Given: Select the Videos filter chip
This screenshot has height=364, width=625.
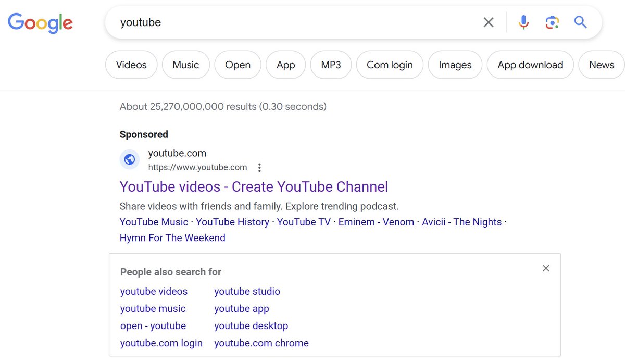Looking at the screenshot, I should coord(131,65).
